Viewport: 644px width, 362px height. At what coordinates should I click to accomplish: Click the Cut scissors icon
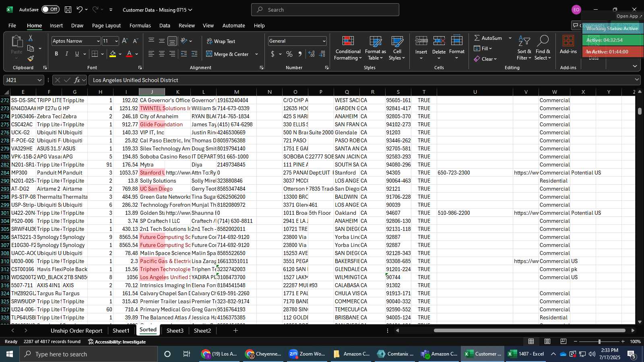pos(31,38)
